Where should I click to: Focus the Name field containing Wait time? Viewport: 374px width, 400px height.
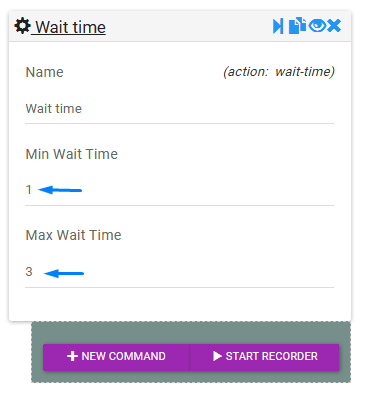click(179, 109)
